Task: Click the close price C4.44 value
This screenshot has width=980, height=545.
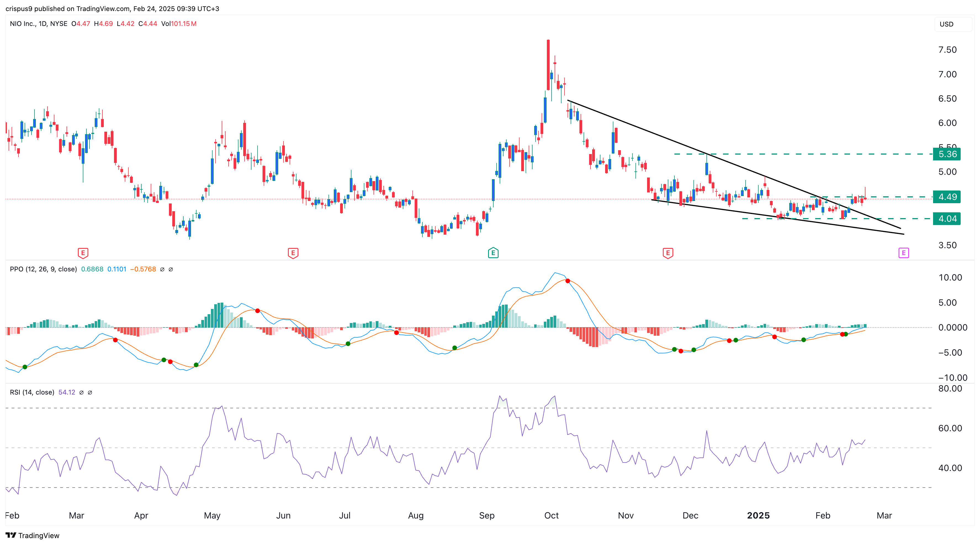Action: pyautogui.click(x=148, y=23)
